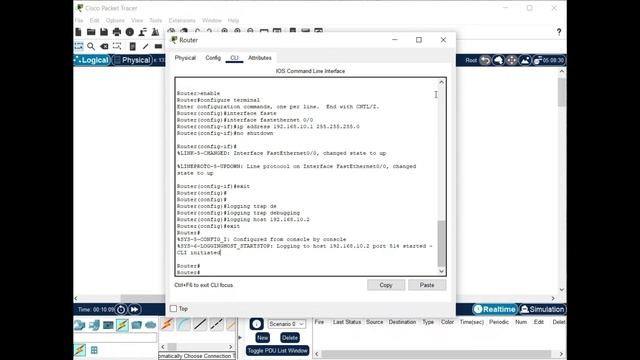Click the scenario info 'i' icon
The height and width of the screenshot is (360, 640).
256,324
